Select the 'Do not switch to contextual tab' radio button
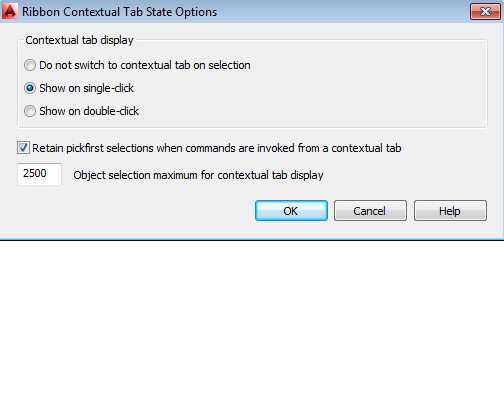This screenshot has height=408, width=504. (30, 65)
